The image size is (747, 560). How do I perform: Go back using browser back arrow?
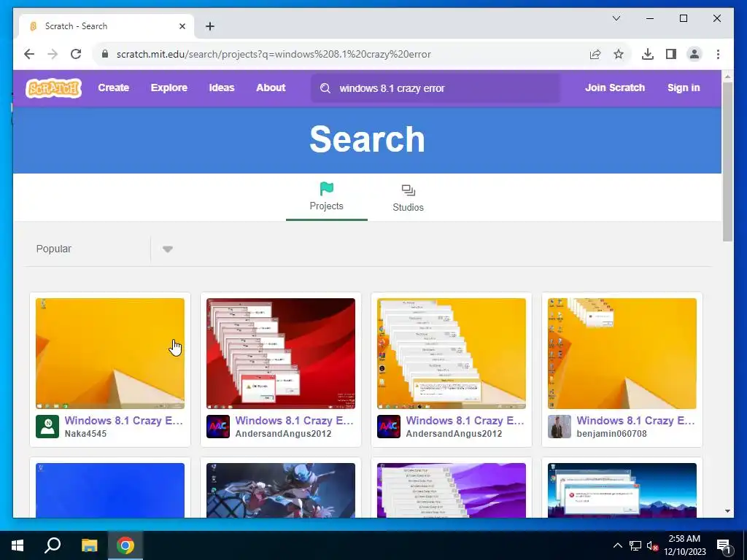(29, 54)
